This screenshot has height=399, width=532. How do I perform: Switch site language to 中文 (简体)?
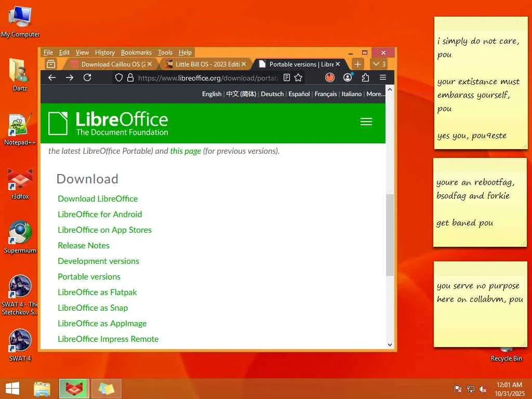point(241,94)
